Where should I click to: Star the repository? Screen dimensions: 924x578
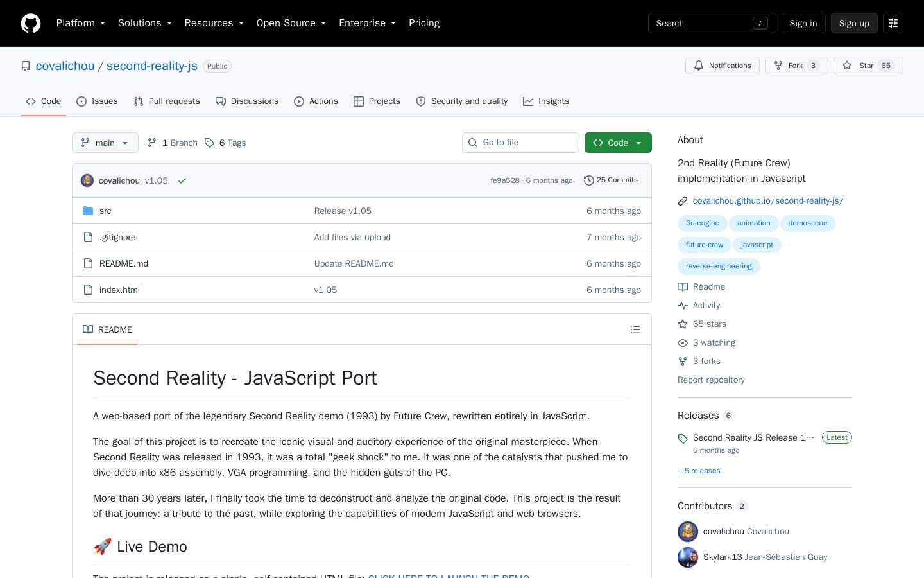[868, 66]
